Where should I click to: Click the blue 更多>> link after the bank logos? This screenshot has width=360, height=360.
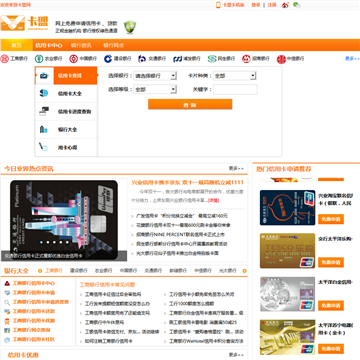[352, 59]
